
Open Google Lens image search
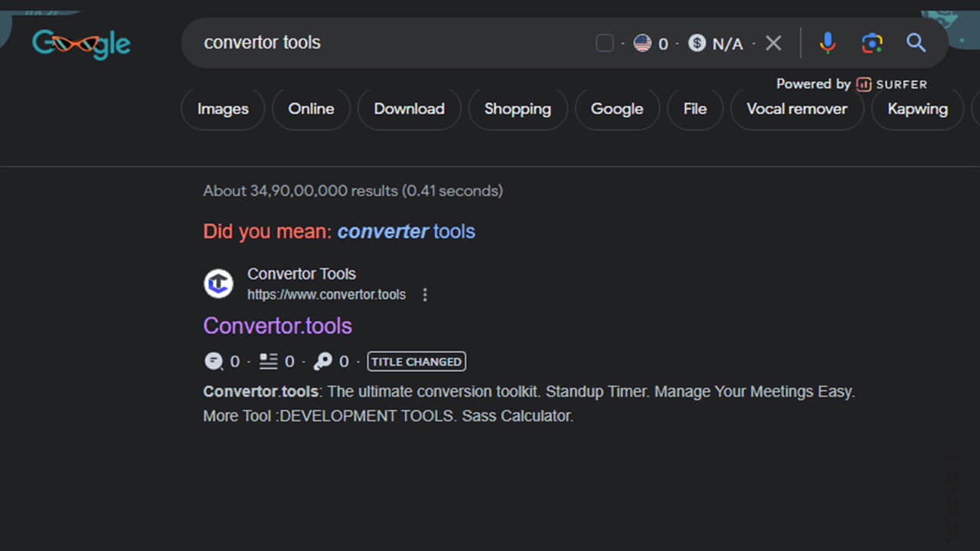point(872,43)
